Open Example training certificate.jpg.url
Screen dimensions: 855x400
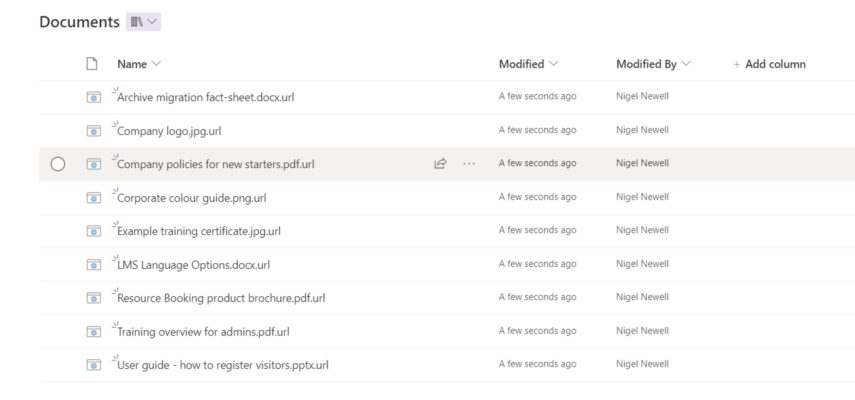coord(198,231)
